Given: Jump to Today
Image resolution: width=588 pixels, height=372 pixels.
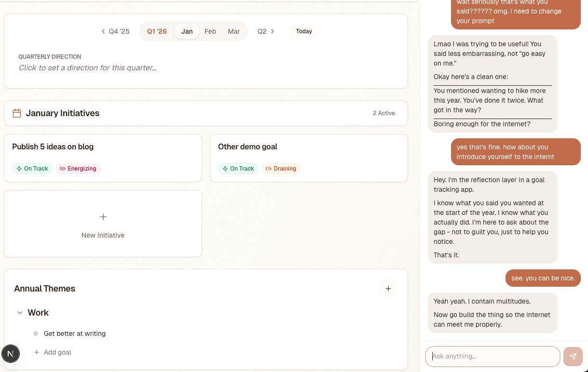Looking at the screenshot, I should pos(304,31).
